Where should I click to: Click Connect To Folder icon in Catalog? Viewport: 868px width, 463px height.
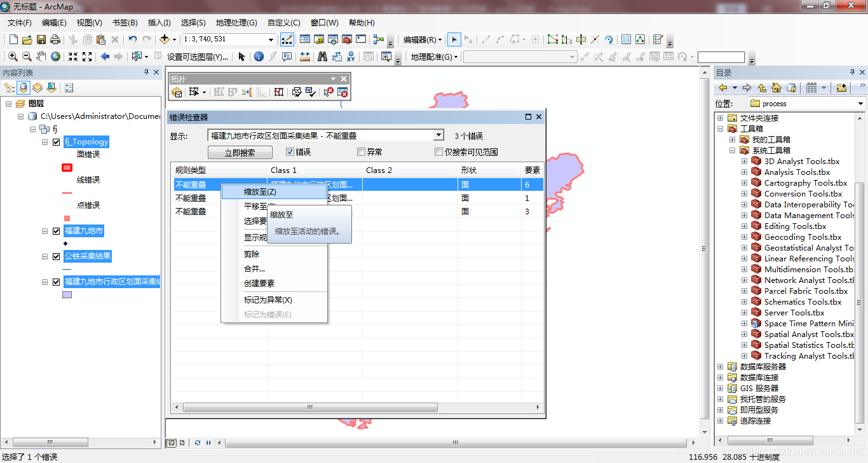(841, 88)
